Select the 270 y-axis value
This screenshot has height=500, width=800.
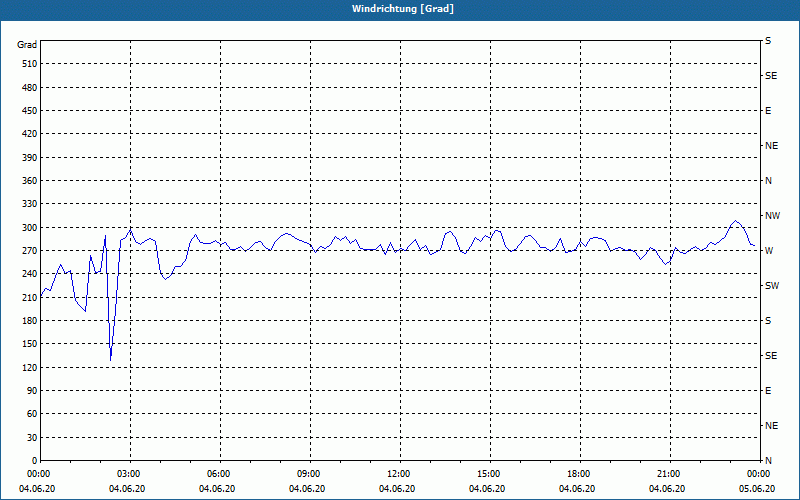pos(30,251)
